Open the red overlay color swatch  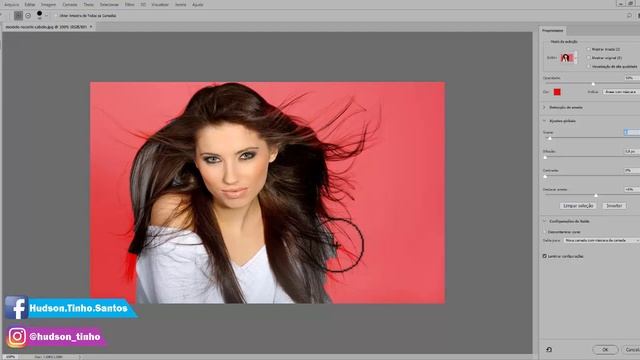(x=557, y=92)
